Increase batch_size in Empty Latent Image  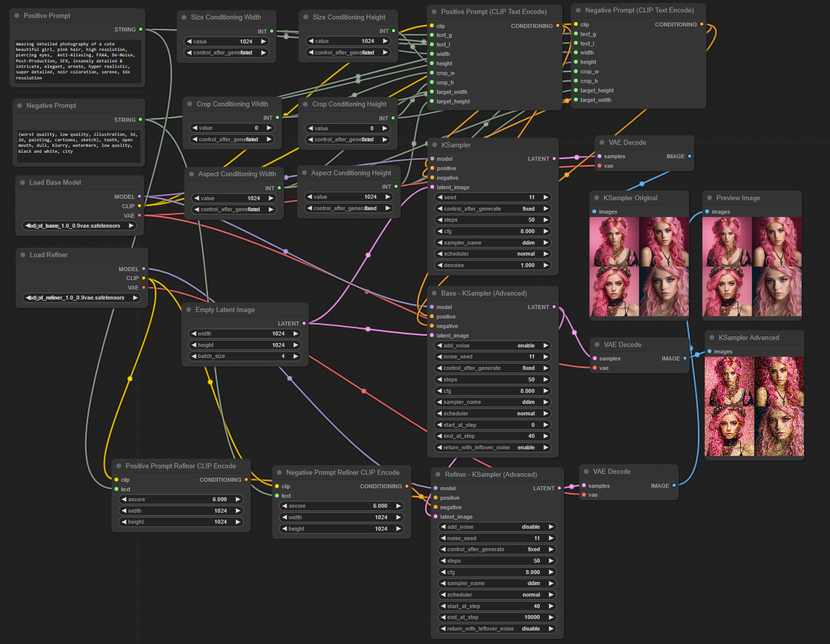296,356
